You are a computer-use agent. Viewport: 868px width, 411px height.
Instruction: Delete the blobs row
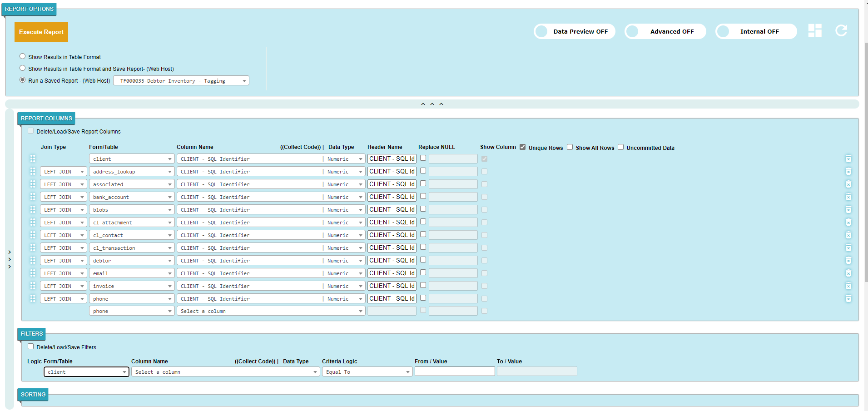point(848,210)
